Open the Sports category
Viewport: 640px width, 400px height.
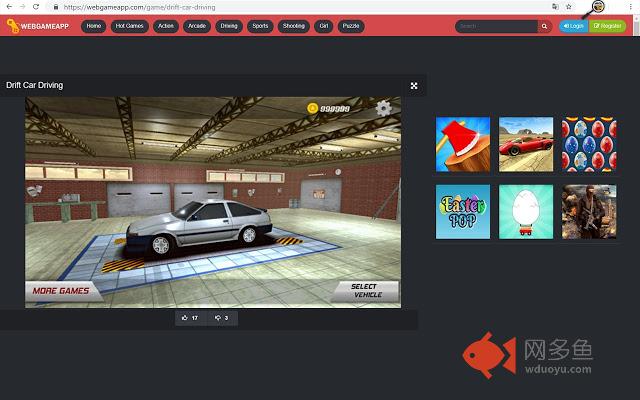point(260,26)
